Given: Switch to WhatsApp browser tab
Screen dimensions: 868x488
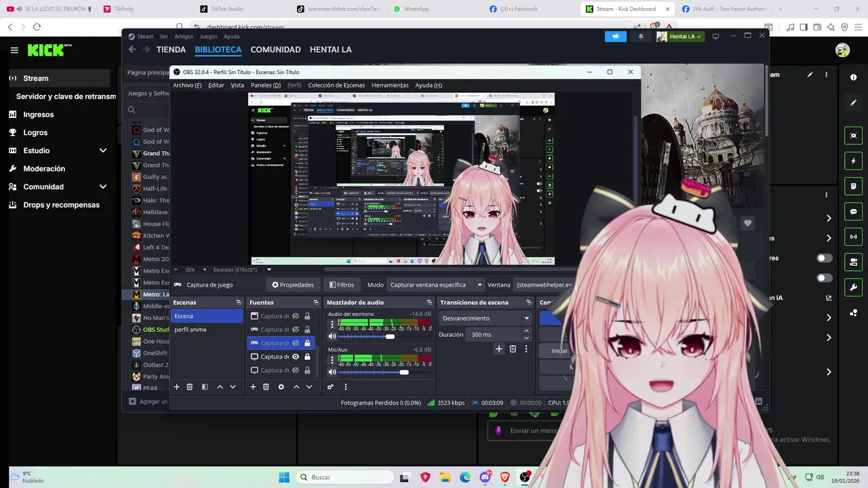Looking at the screenshot, I should pos(416,9).
